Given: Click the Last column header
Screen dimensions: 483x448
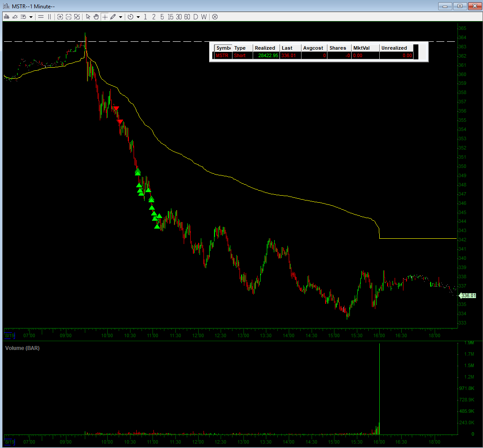Looking at the screenshot, I should (x=290, y=48).
